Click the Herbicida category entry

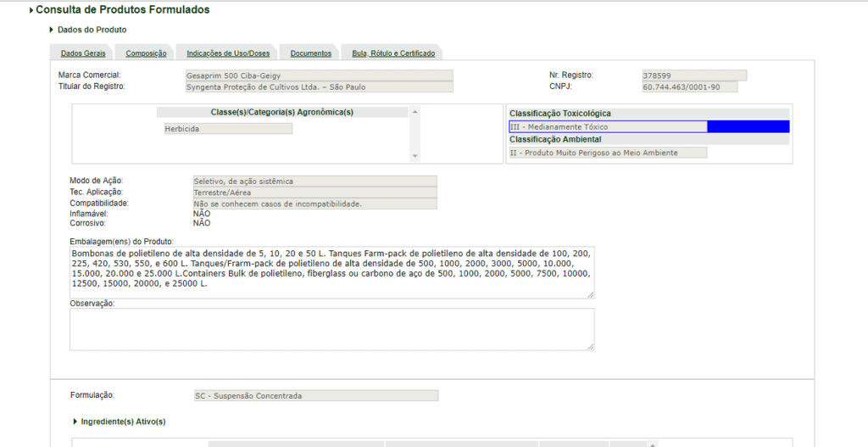(227, 129)
